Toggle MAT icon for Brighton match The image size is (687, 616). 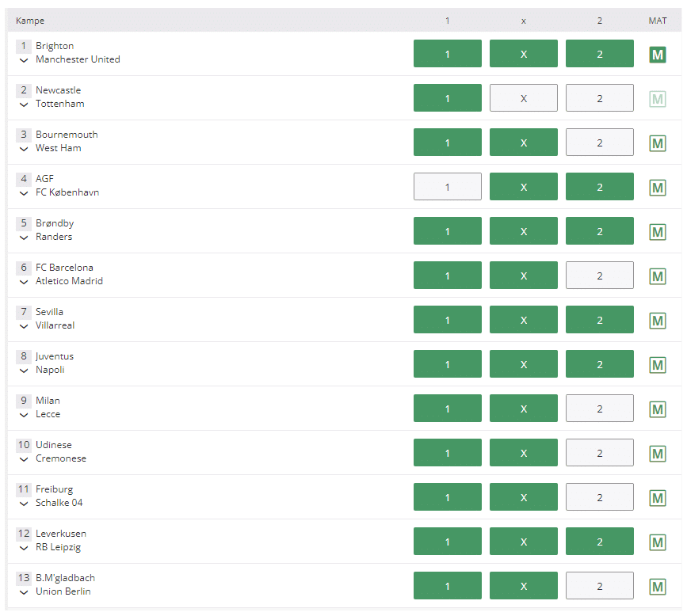tap(657, 55)
